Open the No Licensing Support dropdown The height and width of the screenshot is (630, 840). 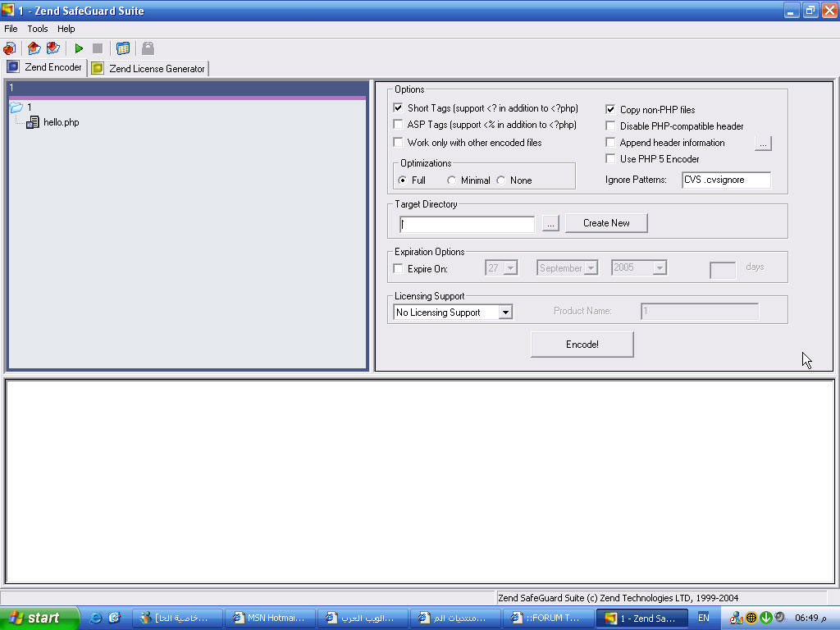tap(505, 313)
